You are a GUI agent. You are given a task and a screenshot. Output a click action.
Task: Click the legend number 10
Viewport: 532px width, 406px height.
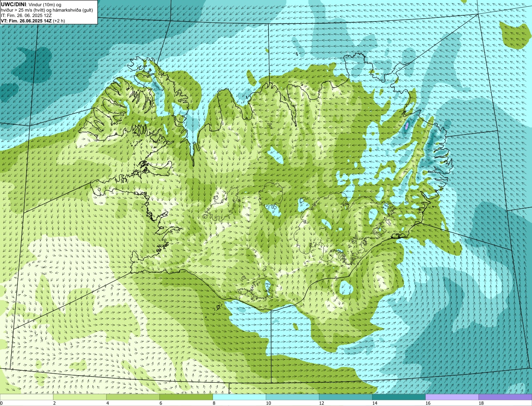(268, 403)
